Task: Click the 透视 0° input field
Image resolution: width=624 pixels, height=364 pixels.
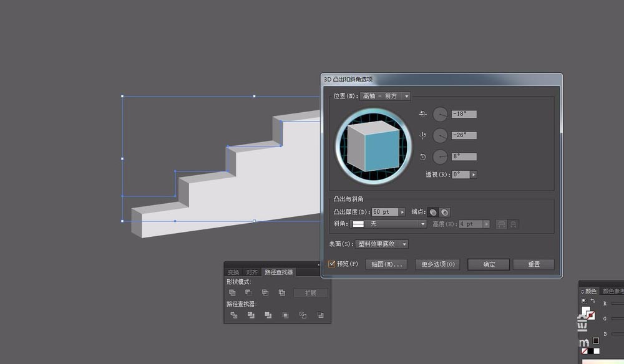Action: pyautogui.click(x=461, y=175)
